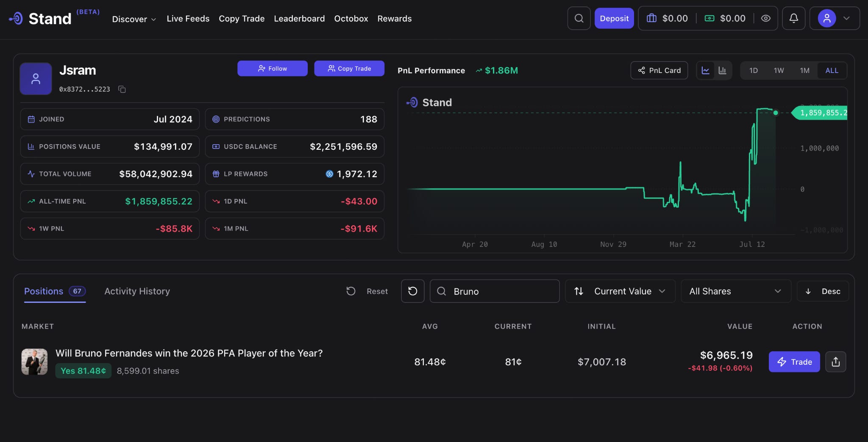This screenshot has height=442, width=868.
Task: Switch to Activity History tab
Action: [x=137, y=291]
